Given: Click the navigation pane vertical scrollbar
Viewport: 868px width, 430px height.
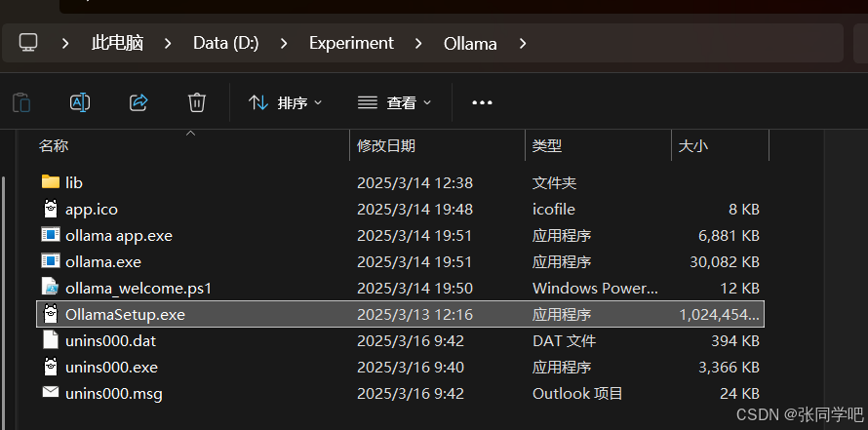Looking at the screenshot, I should pyautogui.click(x=4, y=303).
